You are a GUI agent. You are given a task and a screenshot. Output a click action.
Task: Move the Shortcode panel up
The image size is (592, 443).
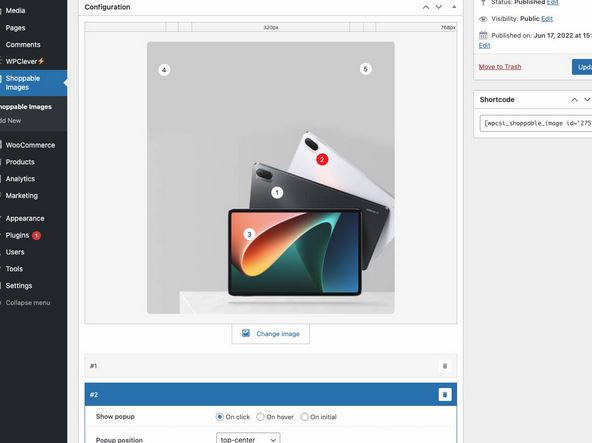574,100
